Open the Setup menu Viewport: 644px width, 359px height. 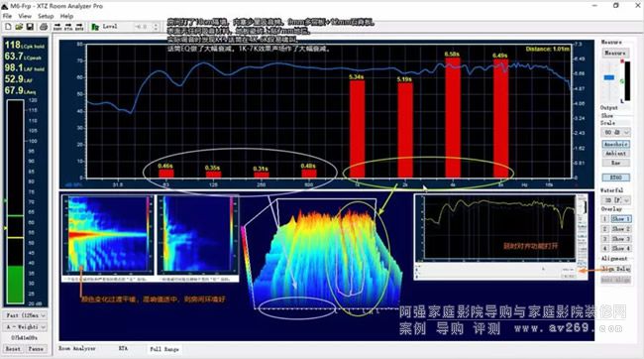46,16
